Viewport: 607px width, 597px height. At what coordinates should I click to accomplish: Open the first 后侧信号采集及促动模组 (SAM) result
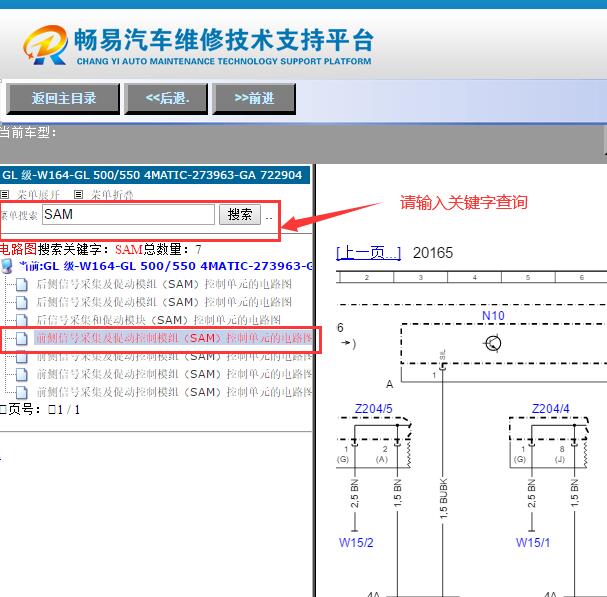point(164,284)
